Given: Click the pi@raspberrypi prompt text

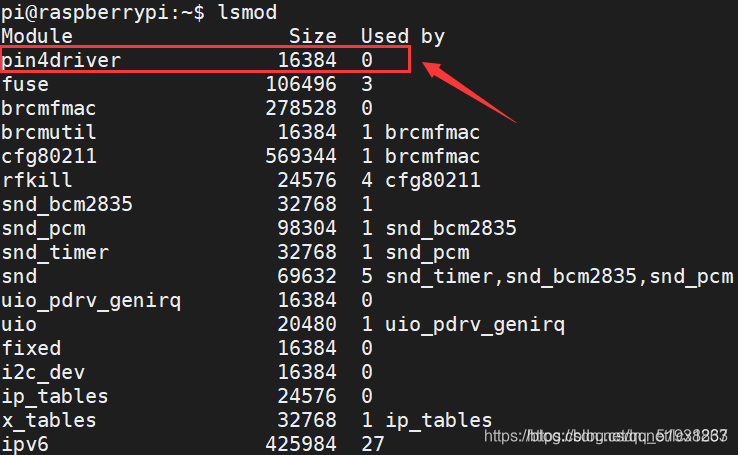Looking at the screenshot, I should 85,12.
